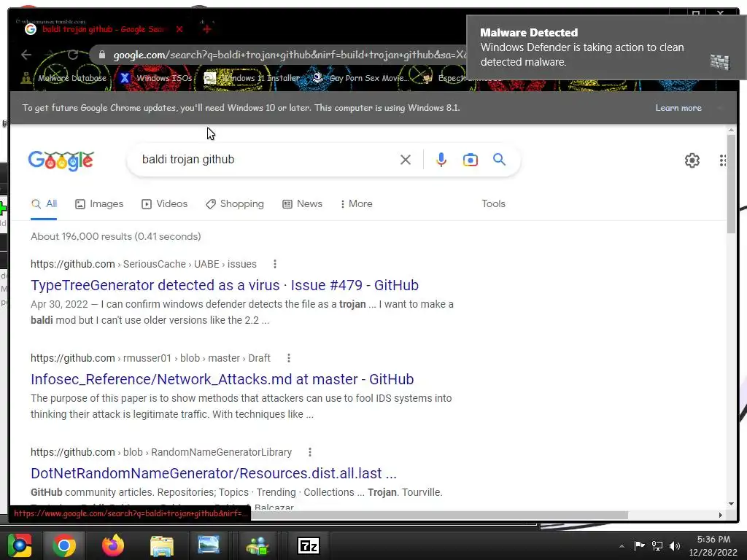Open options for DotNetRandomNameGenerator result

tap(310, 452)
